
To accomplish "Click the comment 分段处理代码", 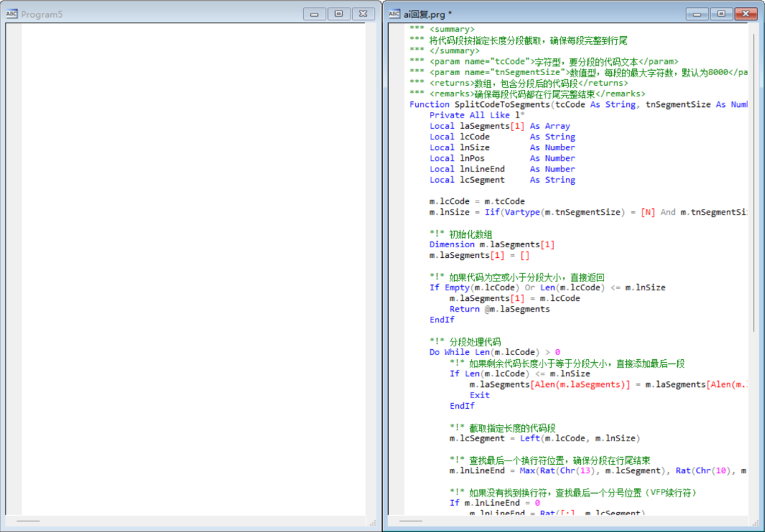I will click(x=465, y=341).
